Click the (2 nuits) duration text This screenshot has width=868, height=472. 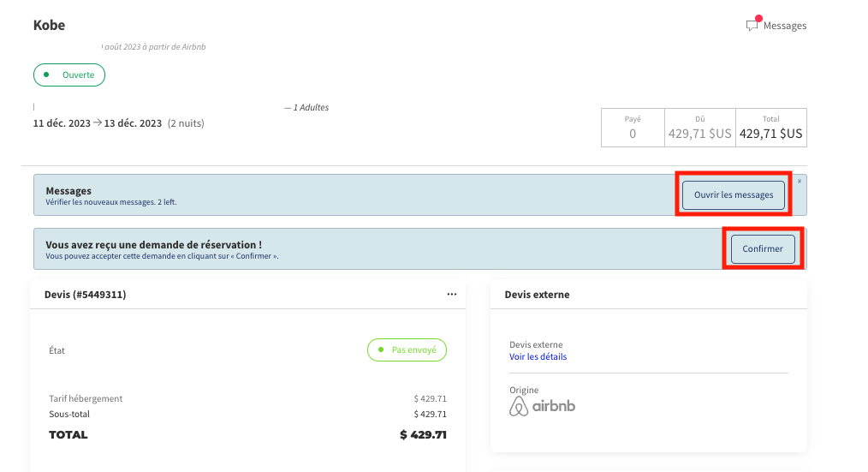(x=186, y=123)
